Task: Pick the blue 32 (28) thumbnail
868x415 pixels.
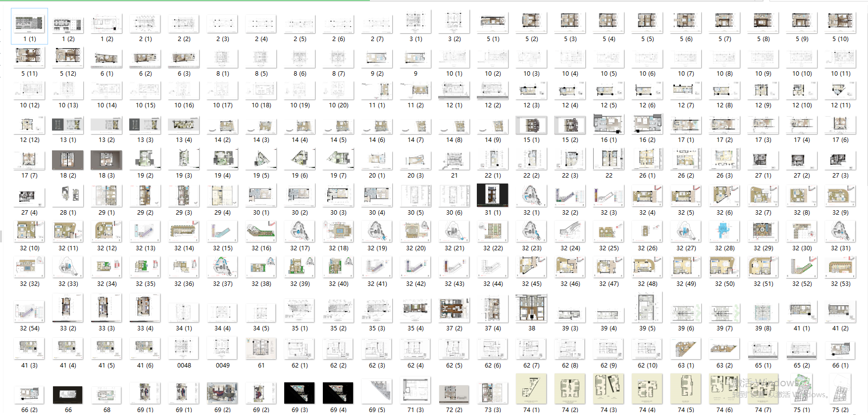Action: [724, 231]
